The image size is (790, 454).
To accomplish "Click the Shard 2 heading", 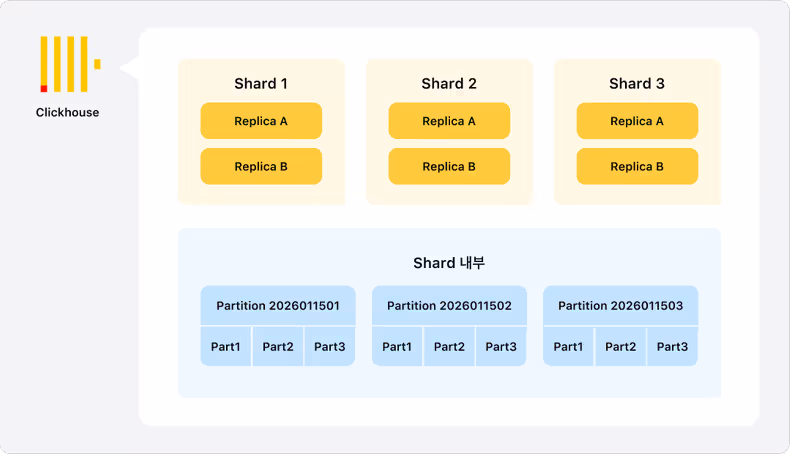I will 449,84.
